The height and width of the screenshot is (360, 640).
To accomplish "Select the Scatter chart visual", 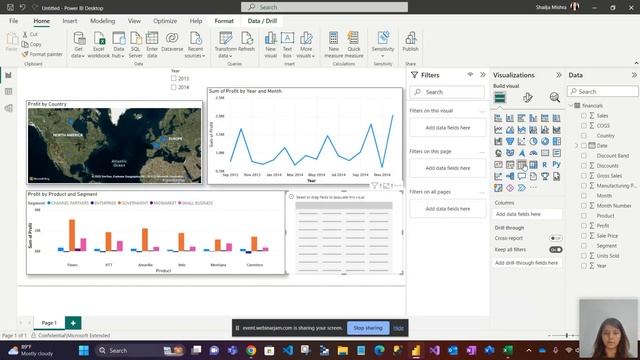I will [x=522, y=142].
